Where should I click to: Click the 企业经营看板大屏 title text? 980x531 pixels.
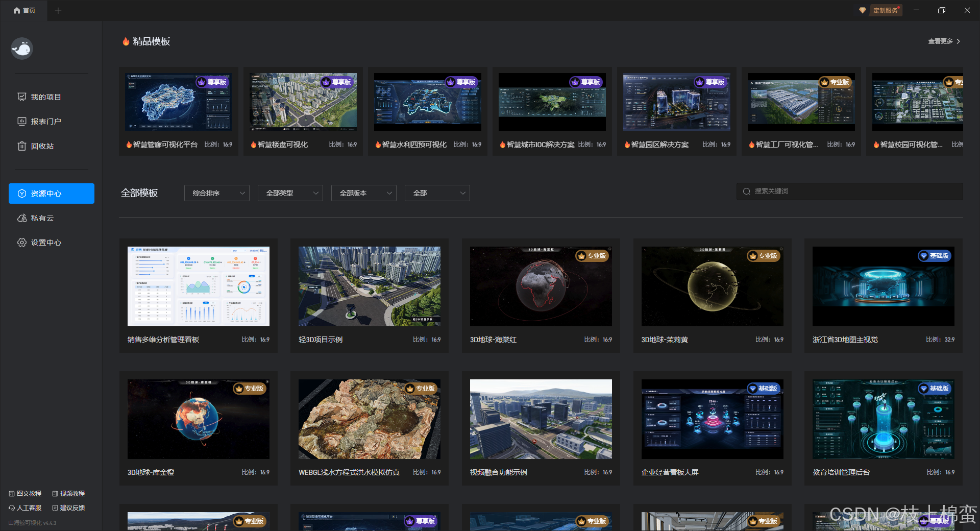[670, 472]
